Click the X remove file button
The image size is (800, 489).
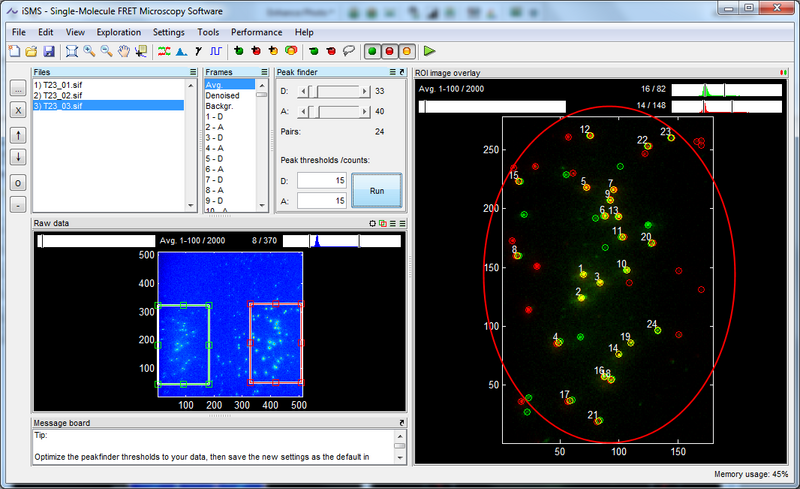[18, 110]
